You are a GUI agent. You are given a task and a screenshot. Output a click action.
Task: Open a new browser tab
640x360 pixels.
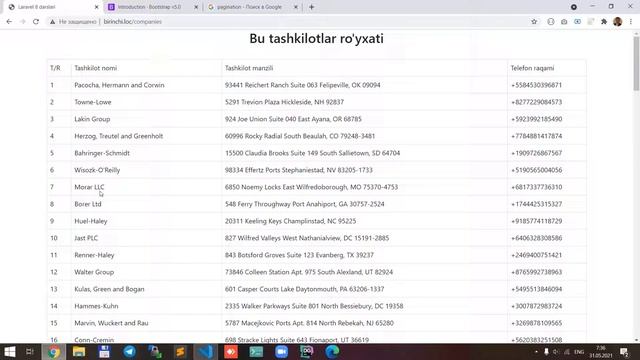click(311, 7)
